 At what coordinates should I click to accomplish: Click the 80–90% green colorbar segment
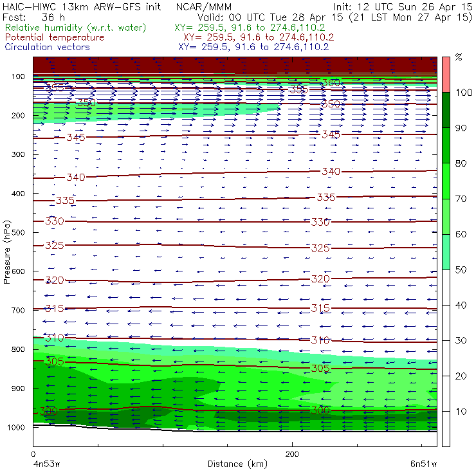(x=446, y=145)
